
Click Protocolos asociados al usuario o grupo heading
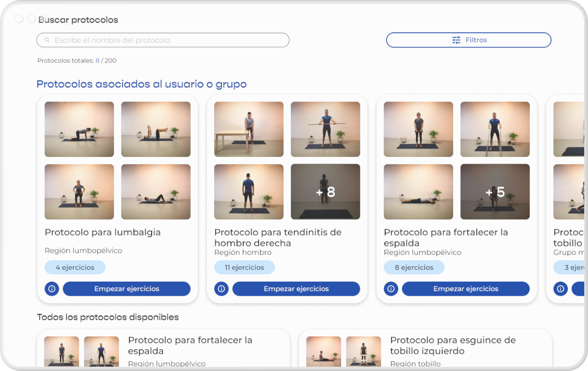[142, 84]
